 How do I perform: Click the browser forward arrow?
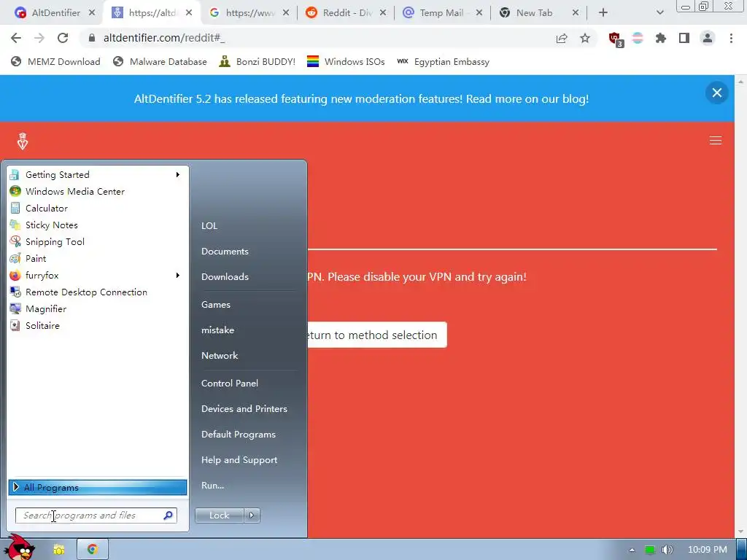tap(39, 38)
